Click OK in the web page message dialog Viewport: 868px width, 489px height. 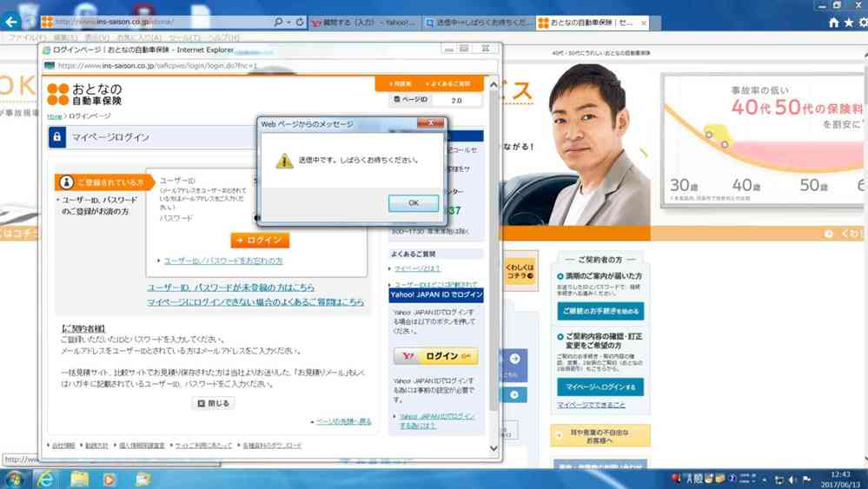(413, 203)
